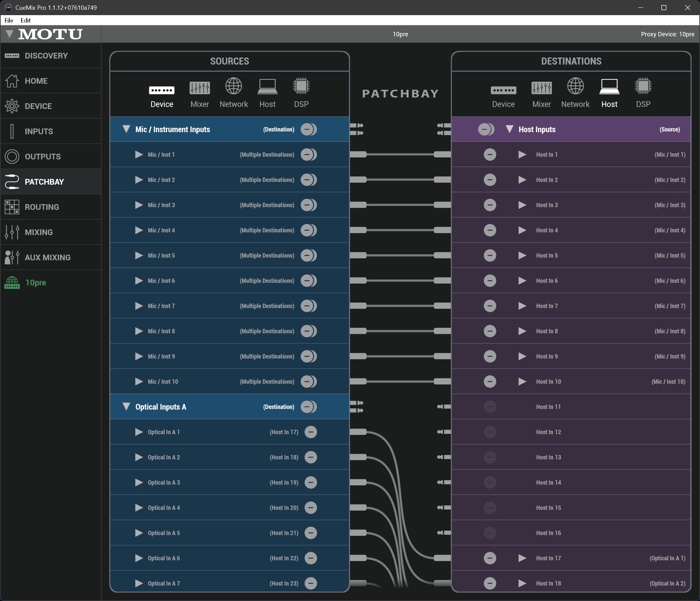Click the Mic / Inst 9 row label
700x601 pixels.
161,356
